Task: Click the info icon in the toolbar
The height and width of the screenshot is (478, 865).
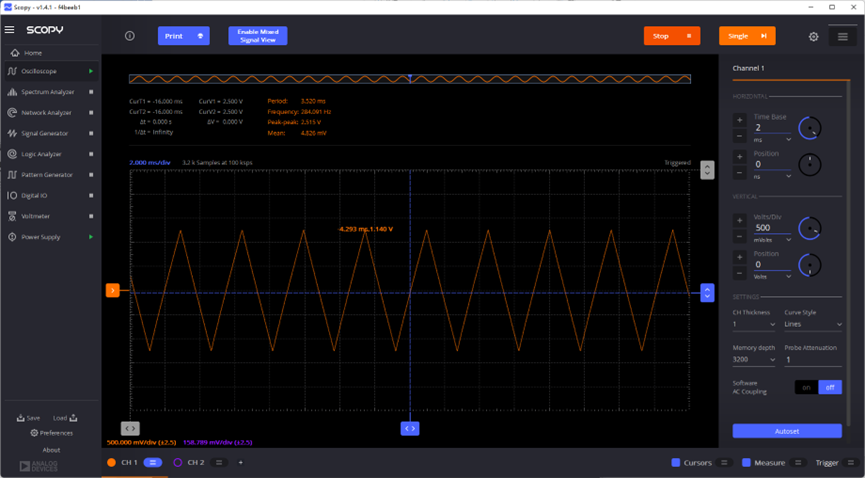Action: coord(130,36)
